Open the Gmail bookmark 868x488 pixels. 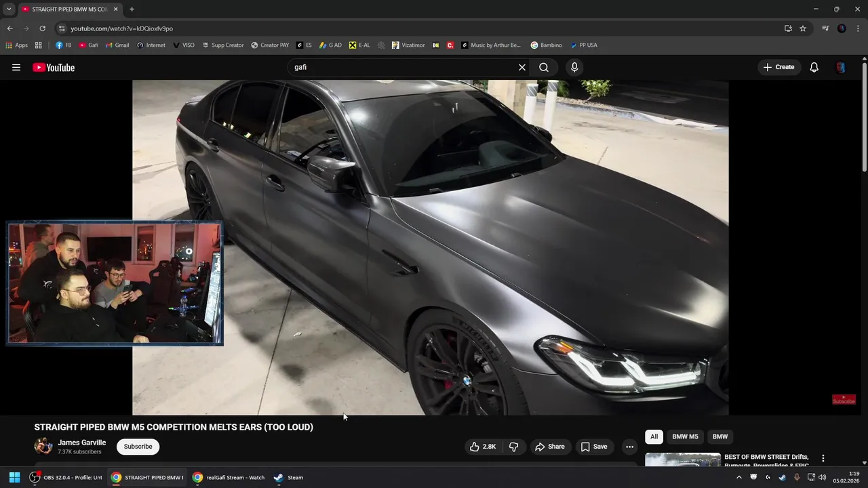point(117,45)
